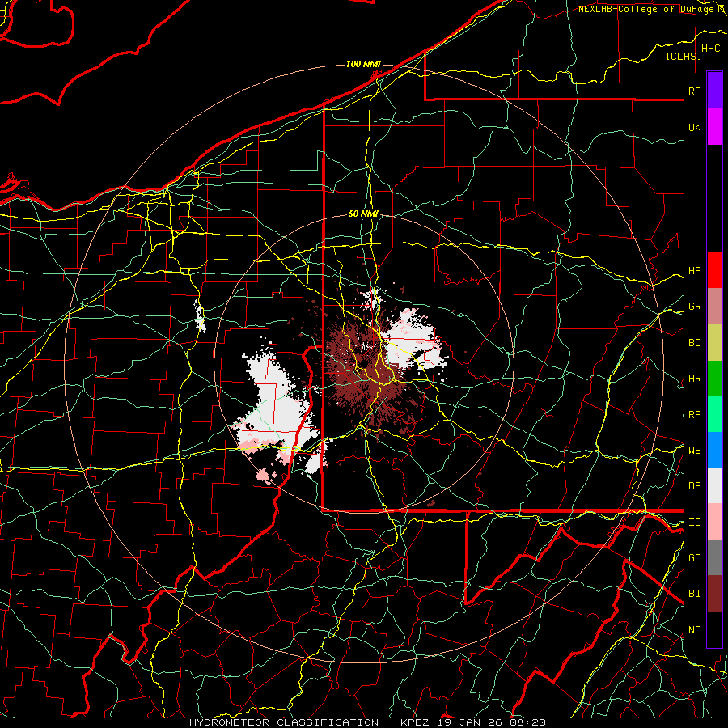Click the DS legend label
The image size is (728, 728).
(x=694, y=486)
